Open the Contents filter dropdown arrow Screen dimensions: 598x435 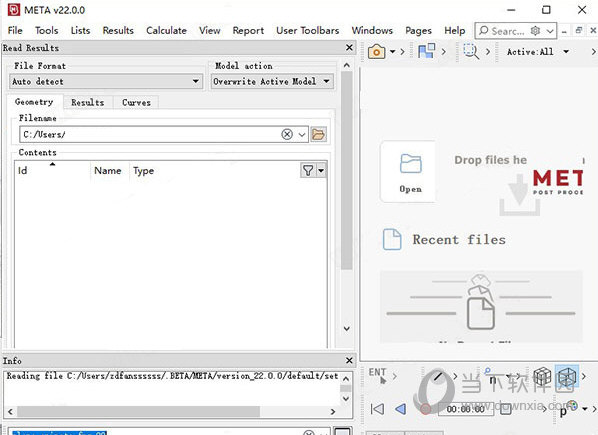pyautogui.click(x=321, y=170)
